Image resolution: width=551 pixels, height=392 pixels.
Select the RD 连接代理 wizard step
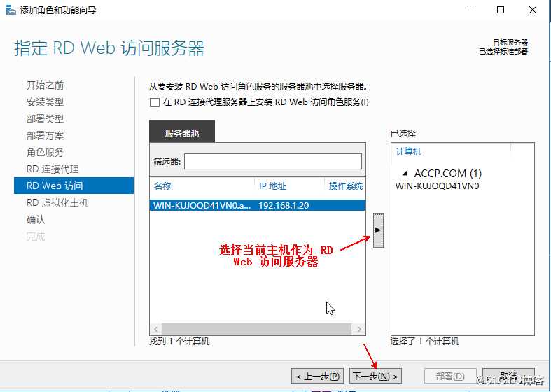pos(53,169)
